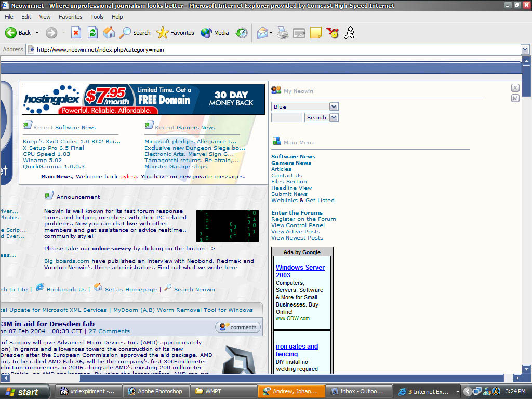This screenshot has width=532, height=399.
Task: Open iron gates and fencing ad link
Action: (297, 350)
